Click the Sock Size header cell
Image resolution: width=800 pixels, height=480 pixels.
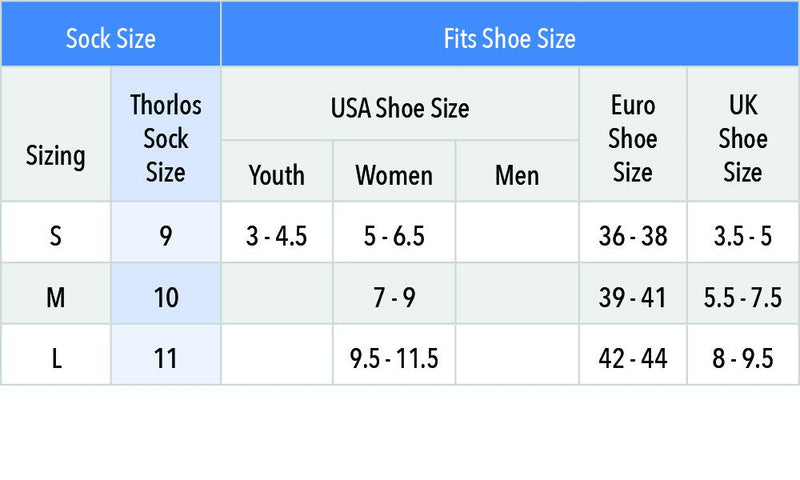click(x=111, y=34)
